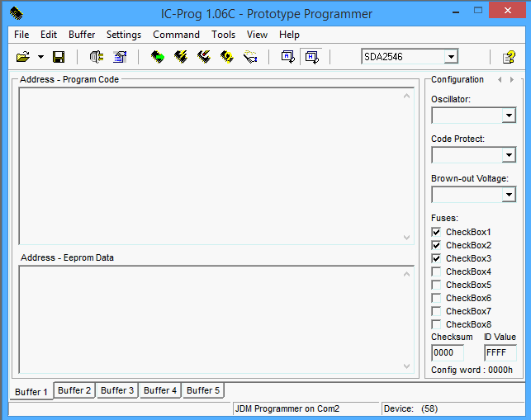Switch to Buffer 3 tab

tap(117, 390)
